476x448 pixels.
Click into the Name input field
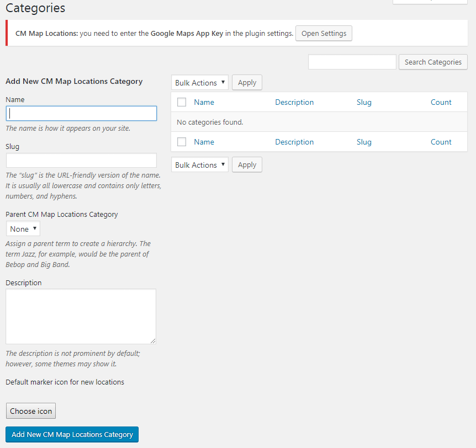81,113
